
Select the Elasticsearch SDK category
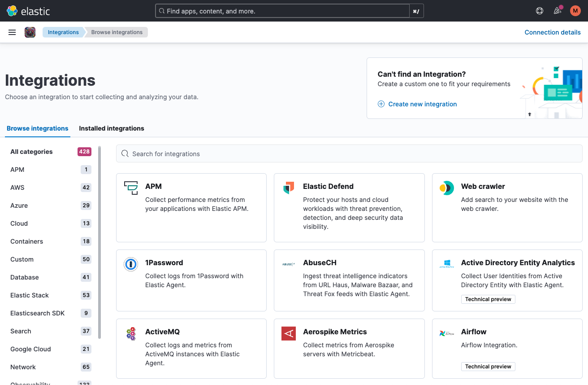(x=51, y=313)
